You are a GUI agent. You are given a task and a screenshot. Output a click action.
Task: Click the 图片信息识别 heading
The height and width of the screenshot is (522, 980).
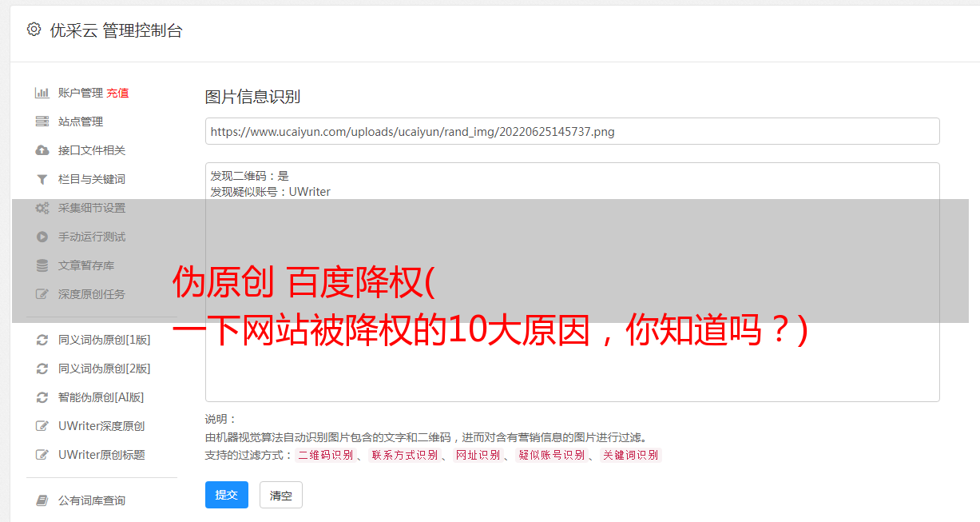click(252, 97)
